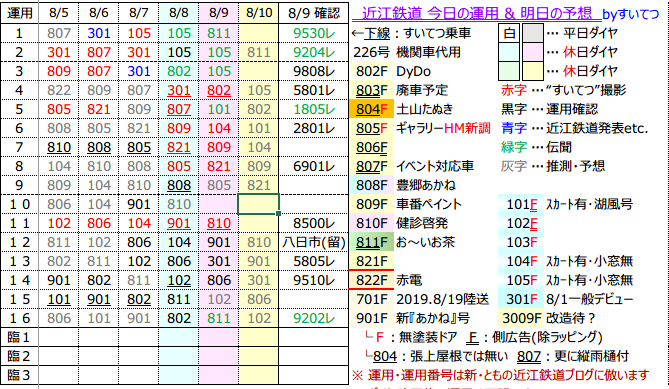Select the 103F legend cell
Screen dimensions: 669x389
(521, 242)
